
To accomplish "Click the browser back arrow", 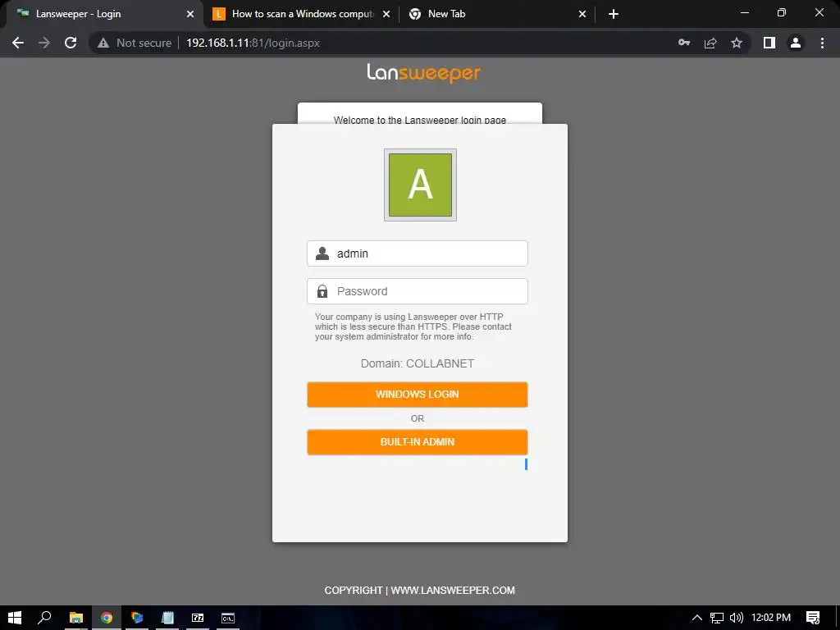I will 18,43.
